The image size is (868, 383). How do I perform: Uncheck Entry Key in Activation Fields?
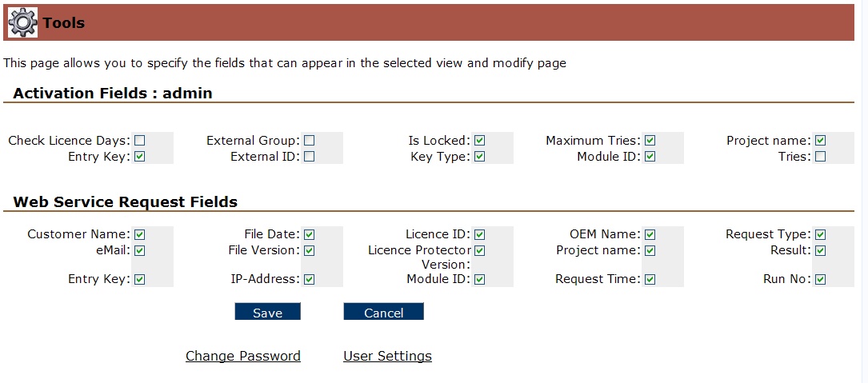(x=139, y=157)
